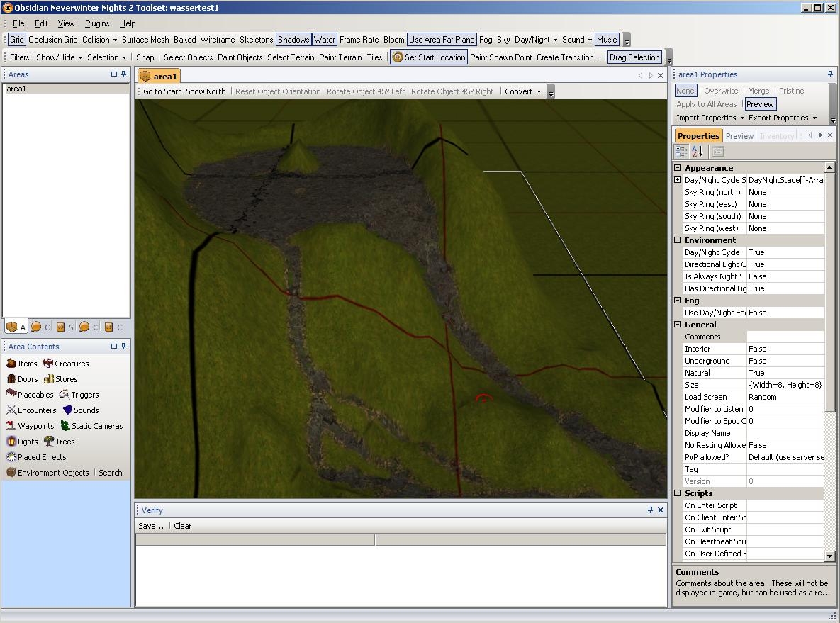Toggle the Water display option
840x623 pixels.
325,40
